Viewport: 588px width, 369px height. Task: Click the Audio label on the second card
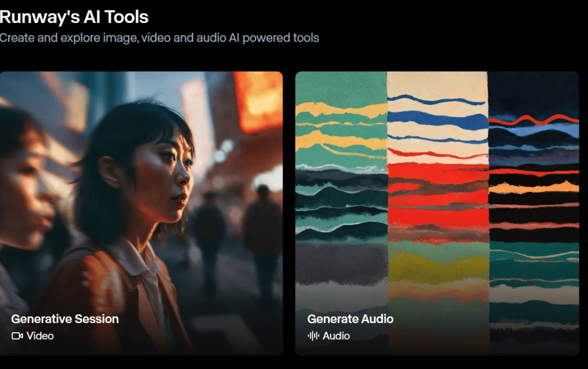336,336
